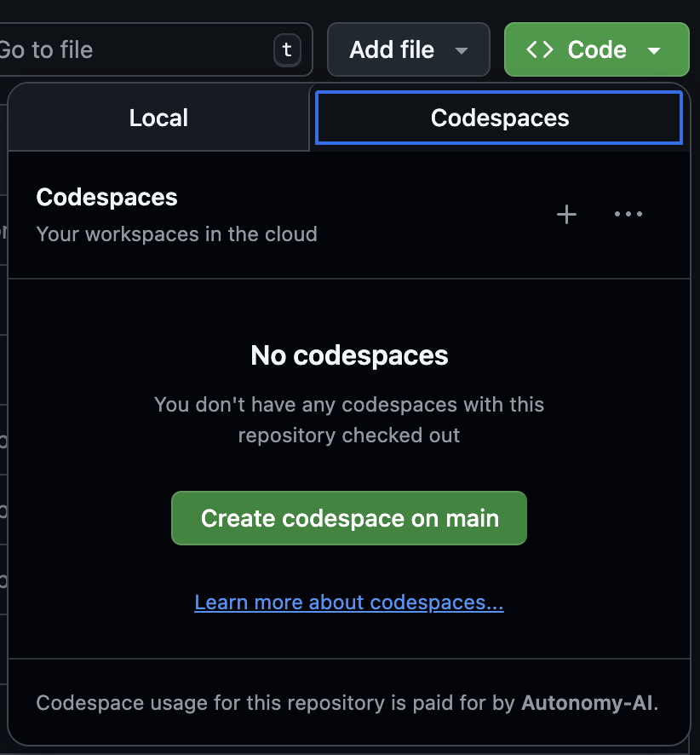Open Learn more about codespaces link
700x755 pixels.
[349, 602]
